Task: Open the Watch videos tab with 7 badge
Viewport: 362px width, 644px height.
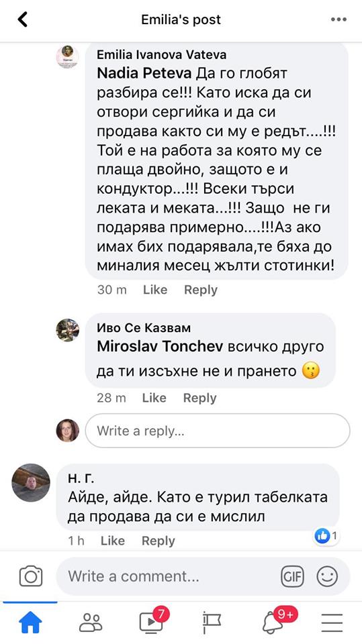Action: [151, 621]
